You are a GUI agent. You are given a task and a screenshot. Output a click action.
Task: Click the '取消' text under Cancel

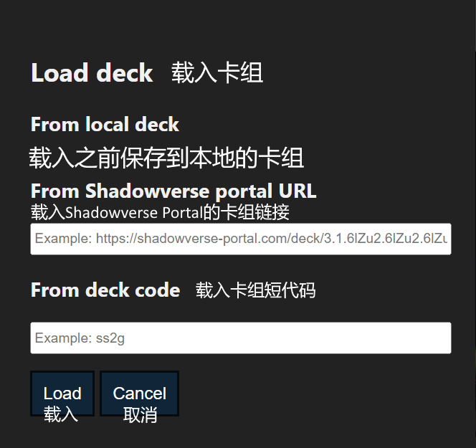point(140,414)
